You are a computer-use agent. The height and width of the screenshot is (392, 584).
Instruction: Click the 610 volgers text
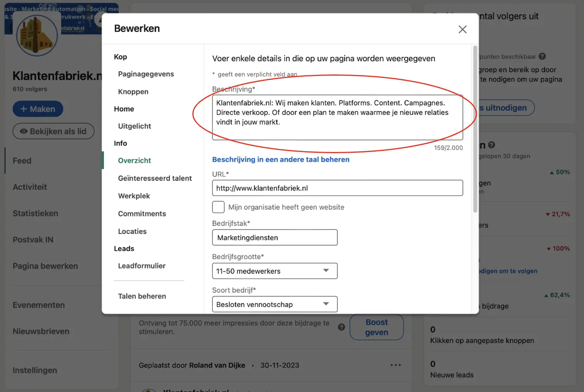30,89
